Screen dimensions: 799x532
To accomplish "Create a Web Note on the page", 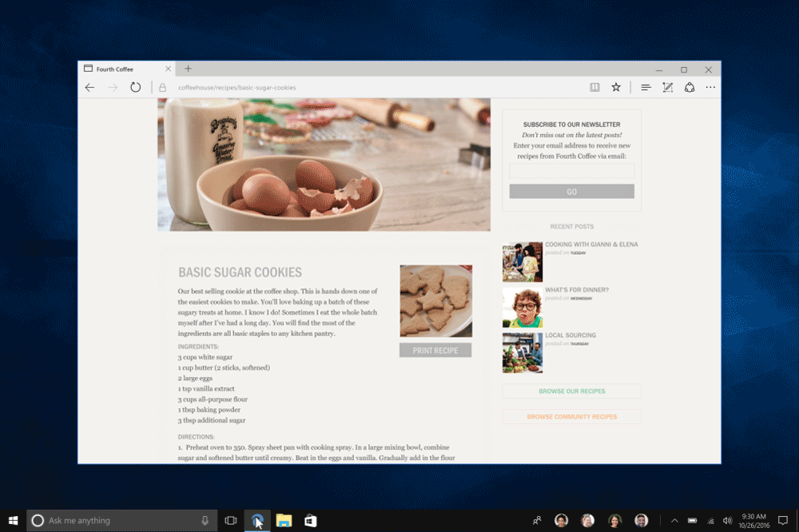I will (667, 87).
